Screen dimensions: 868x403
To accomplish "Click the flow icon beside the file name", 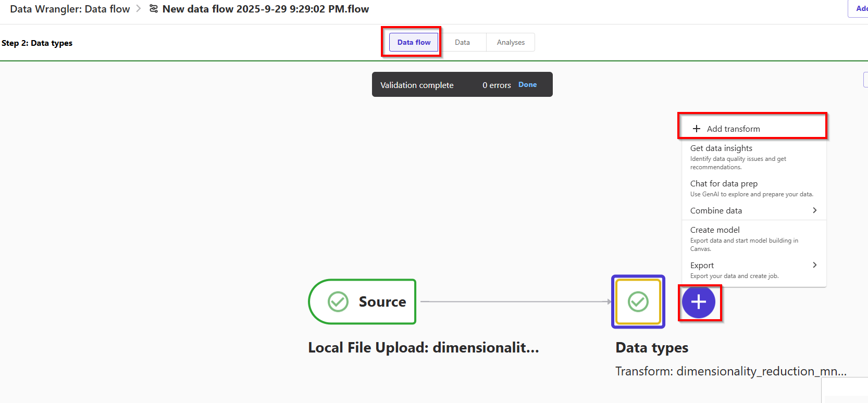I will [154, 9].
